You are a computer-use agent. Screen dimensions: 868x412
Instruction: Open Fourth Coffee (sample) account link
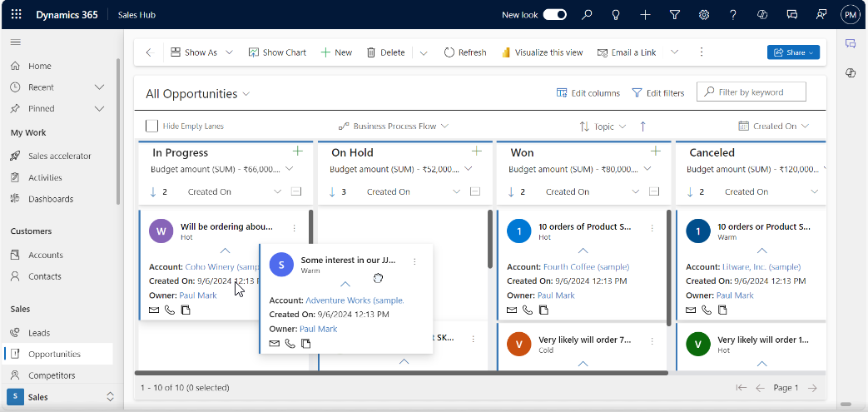coord(586,267)
